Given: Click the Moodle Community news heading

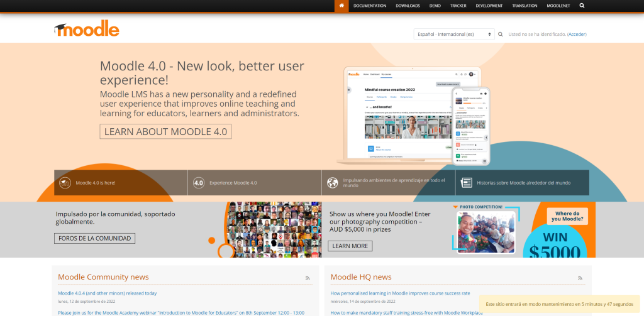Looking at the screenshot, I should click(103, 277).
